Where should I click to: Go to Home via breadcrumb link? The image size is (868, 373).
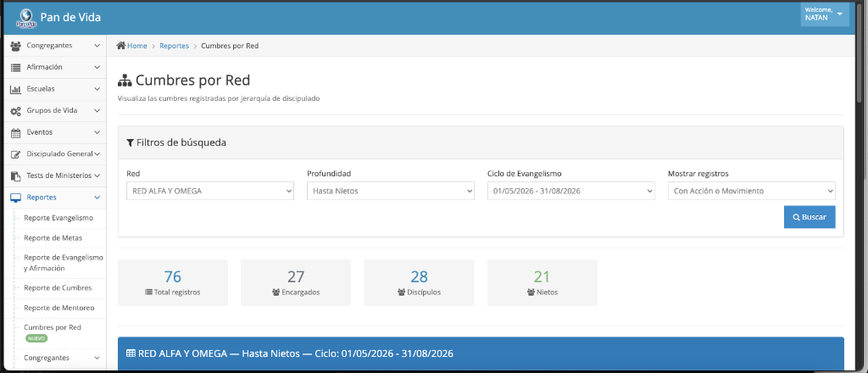[x=136, y=46]
